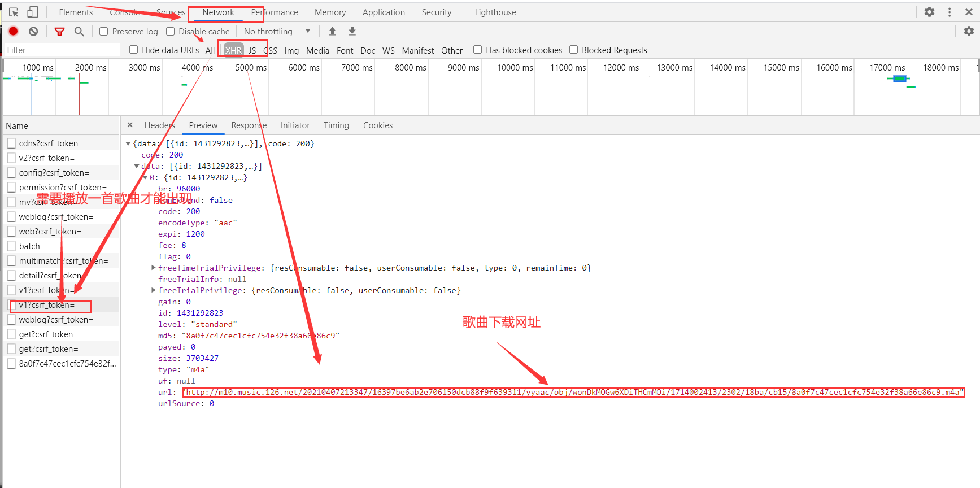Show the Cookies tab
This screenshot has height=488, width=980.
378,125
